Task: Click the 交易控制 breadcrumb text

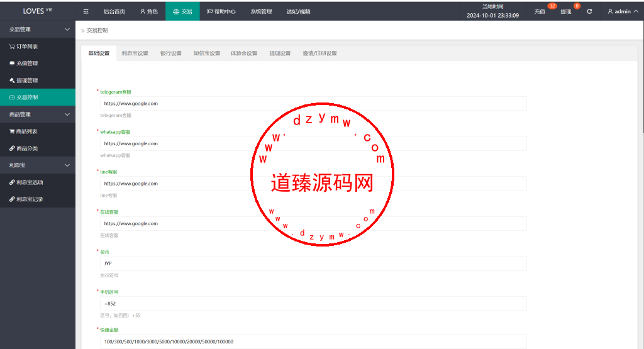Action: [97, 30]
